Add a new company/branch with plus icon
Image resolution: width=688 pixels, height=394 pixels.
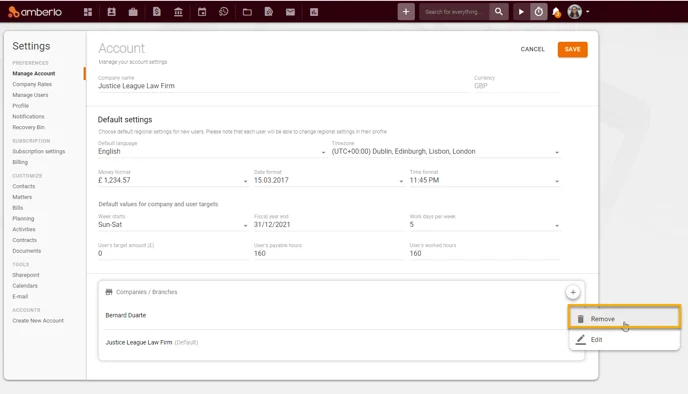point(573,292)
